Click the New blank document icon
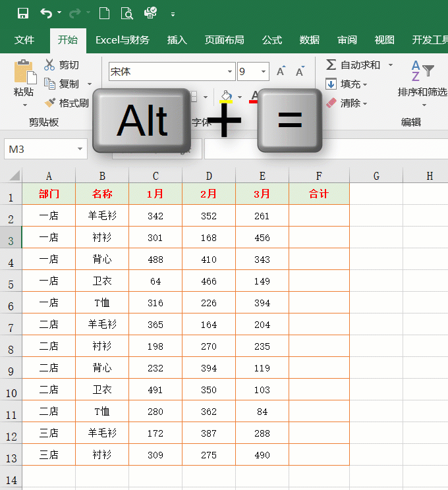448x490 pixels. pyautogui.click(x=104, y=13)
